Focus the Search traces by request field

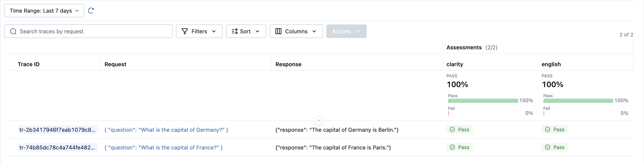click(x=93, y=31)
